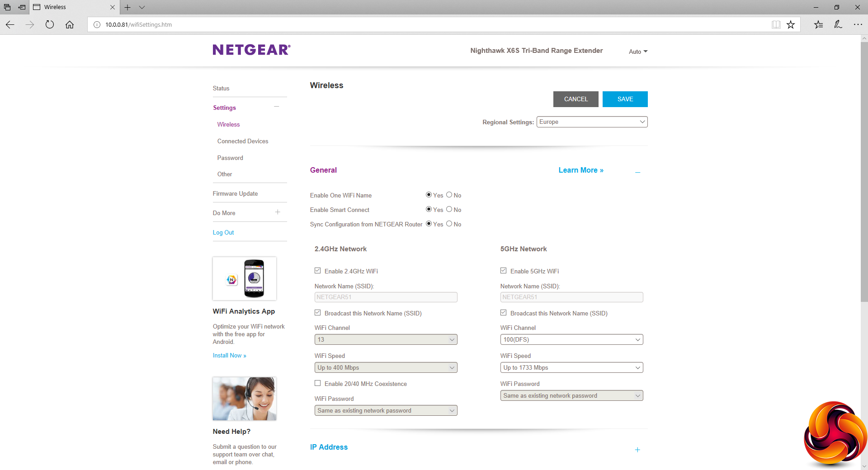Open a new browser tab

127,7
